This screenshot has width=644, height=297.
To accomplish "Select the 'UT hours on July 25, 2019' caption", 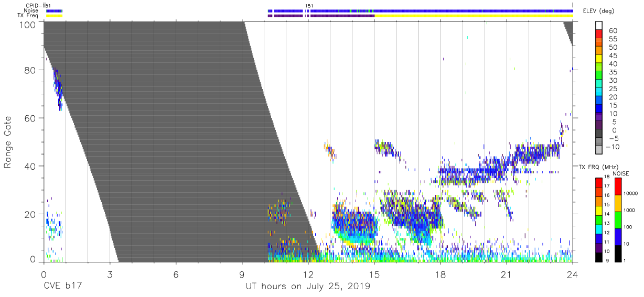I will 308,287.
